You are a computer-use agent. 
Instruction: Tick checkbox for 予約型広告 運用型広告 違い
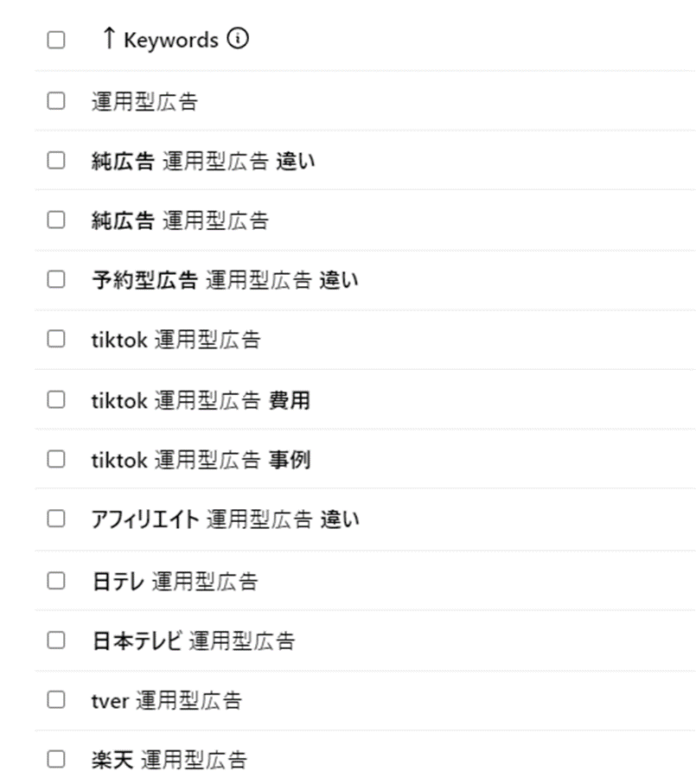tap(56, 279)
